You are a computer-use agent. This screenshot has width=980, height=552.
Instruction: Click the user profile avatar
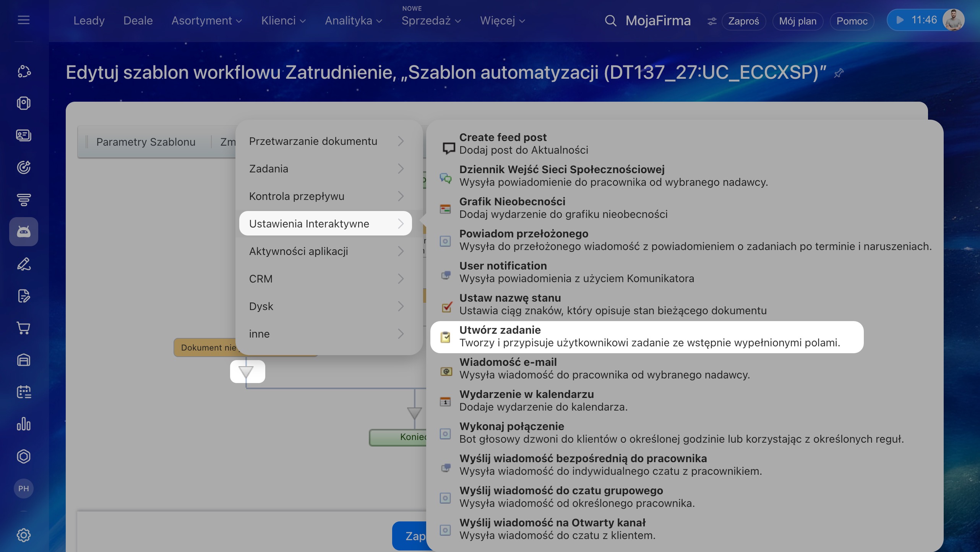pos(953,20)
